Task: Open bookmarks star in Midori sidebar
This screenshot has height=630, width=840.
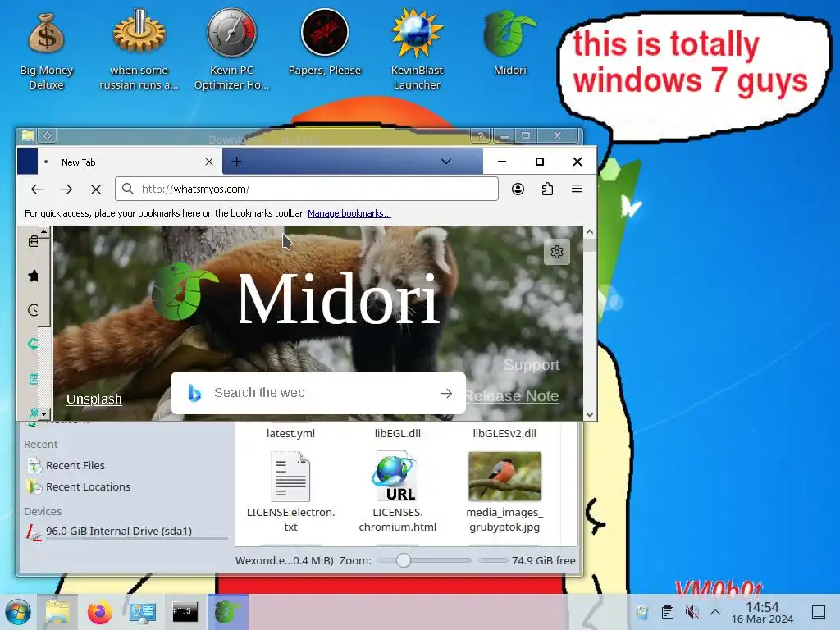Action: click(33, 276)
